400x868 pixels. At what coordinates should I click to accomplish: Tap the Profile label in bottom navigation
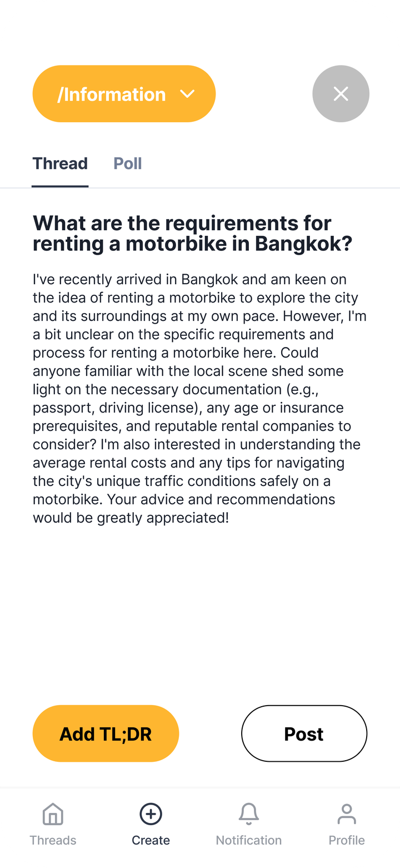coord(347,840)
